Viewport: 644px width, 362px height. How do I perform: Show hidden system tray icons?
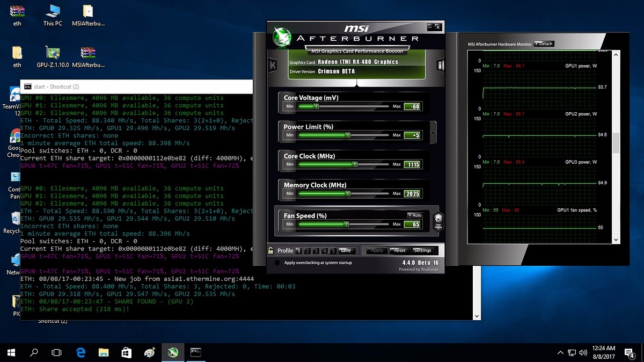(561, 352)
